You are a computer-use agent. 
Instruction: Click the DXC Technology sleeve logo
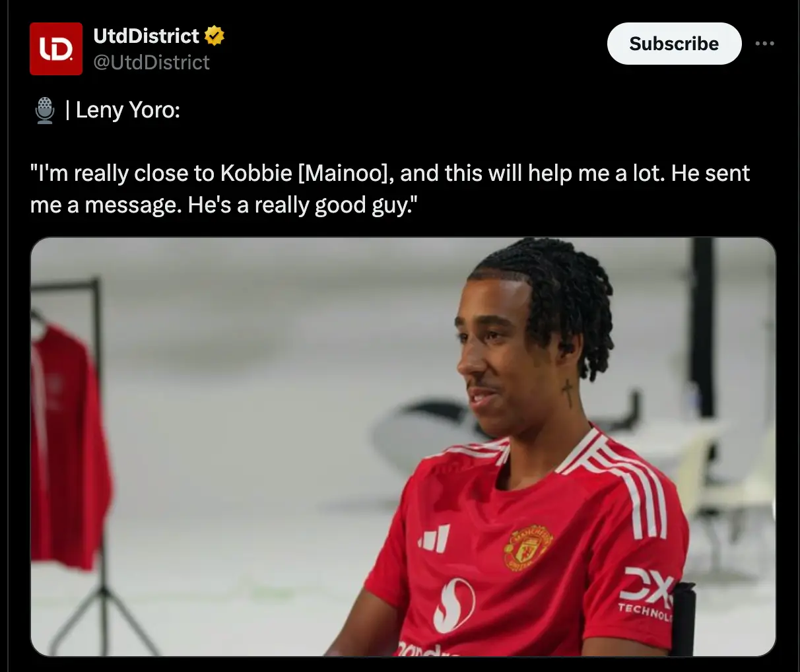click(647, 593)
